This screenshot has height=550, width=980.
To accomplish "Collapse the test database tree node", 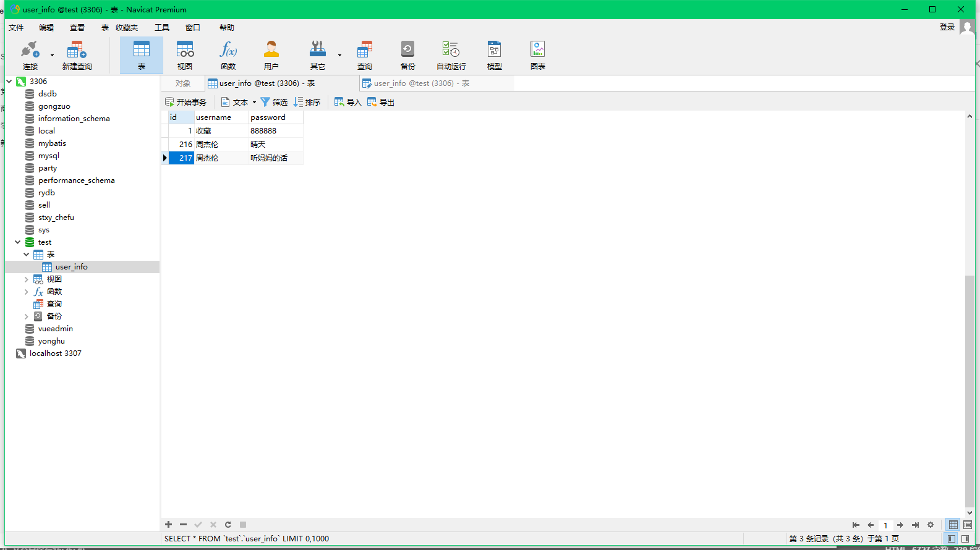I will [x=18, y=242].
